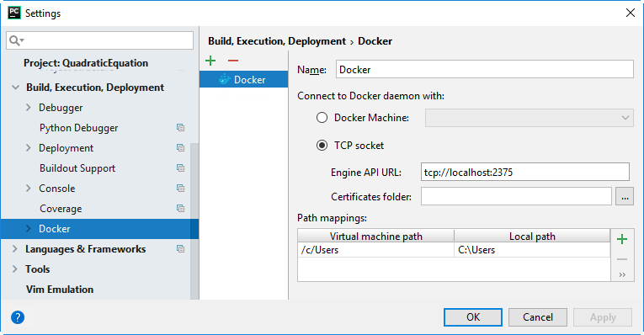
Task: Click the PyCharm logo in title bar
Action: coord(14,13)
